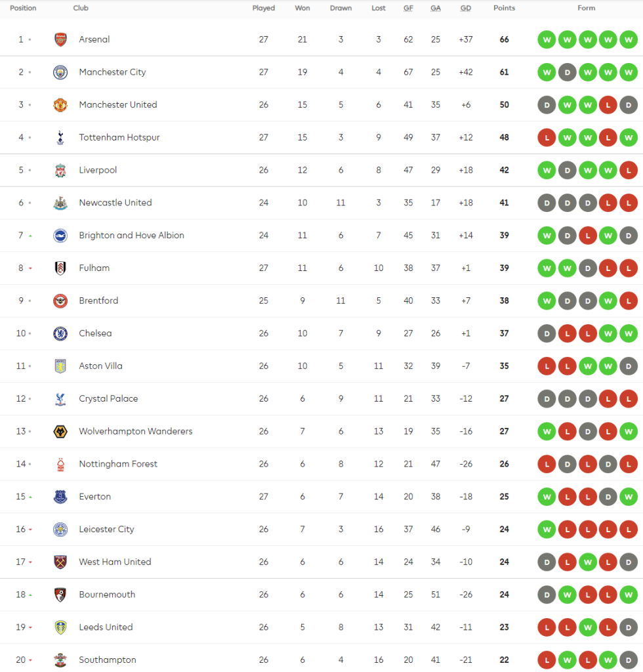The width and height of the screenshot is (643, 672).
Task: Click the Arsenal club crest
Action: (60, 39)
